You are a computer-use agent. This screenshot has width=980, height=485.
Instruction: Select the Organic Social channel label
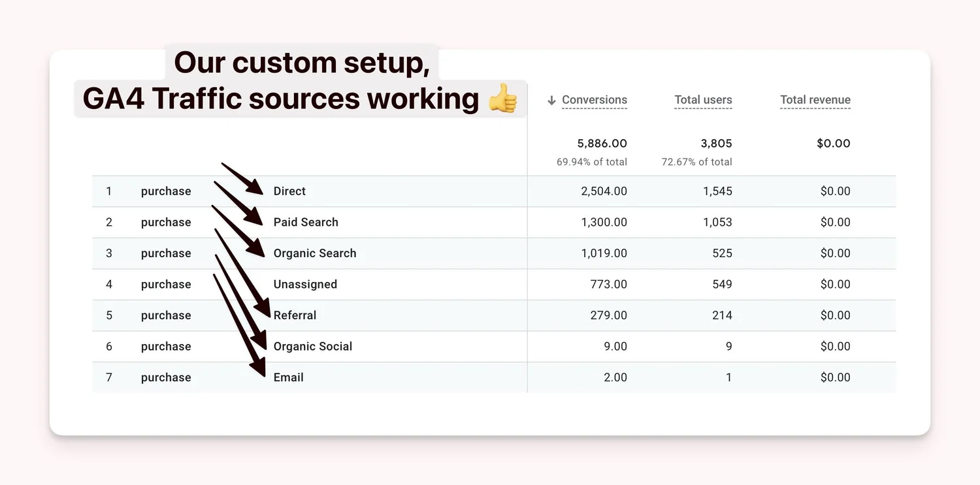312,347
